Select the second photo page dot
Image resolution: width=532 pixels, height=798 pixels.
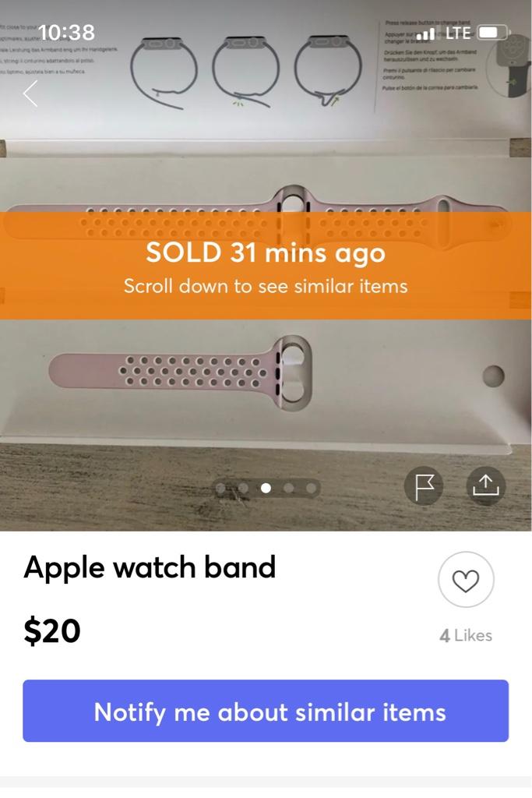244,489
